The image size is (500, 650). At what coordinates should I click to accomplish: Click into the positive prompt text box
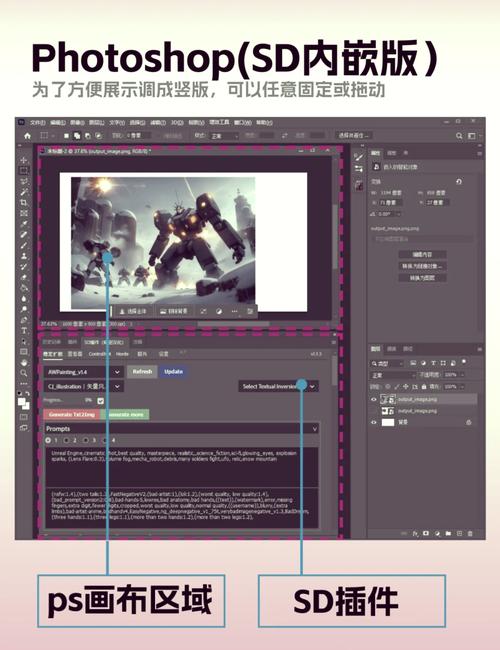point(182,467)
